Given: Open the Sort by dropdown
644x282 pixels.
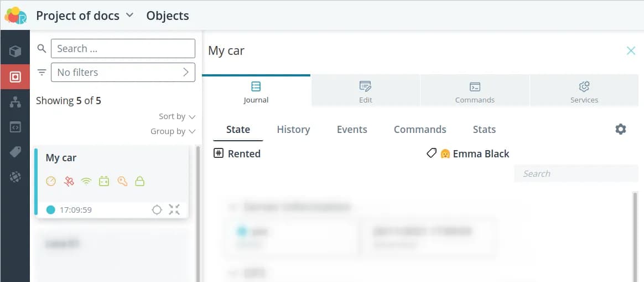Looking at the screenshot, I should pos(177,116).
